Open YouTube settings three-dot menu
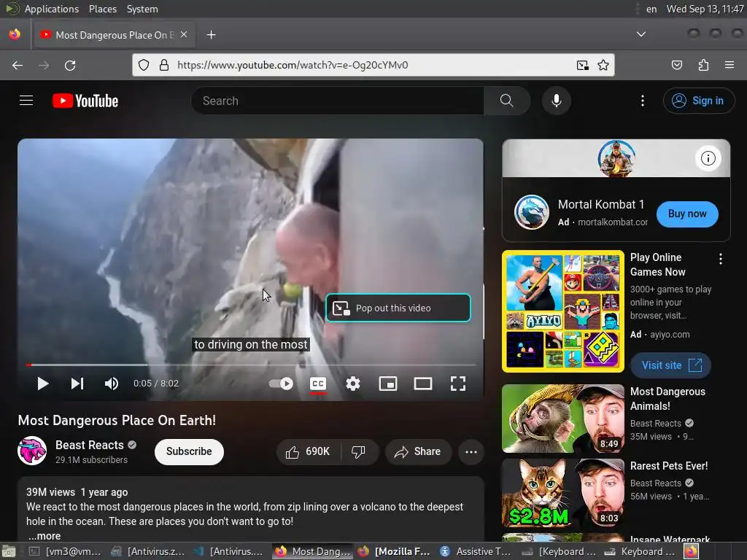The image size is (747, 560). [x=643, y=101]
